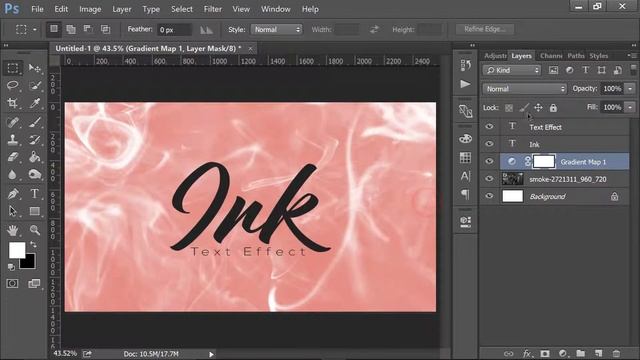This screenshot has width=640, height=360.
Task: Switch to the Paths tab
Action: [576, 56]
